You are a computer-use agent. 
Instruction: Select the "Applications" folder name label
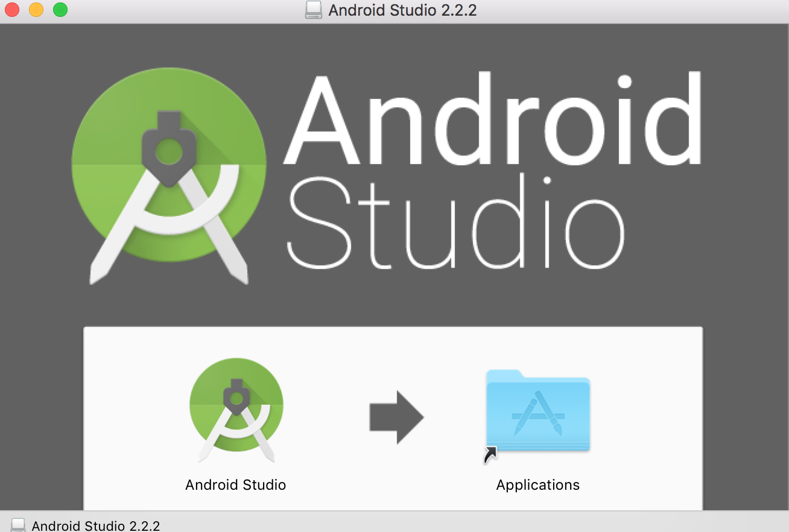537,485
